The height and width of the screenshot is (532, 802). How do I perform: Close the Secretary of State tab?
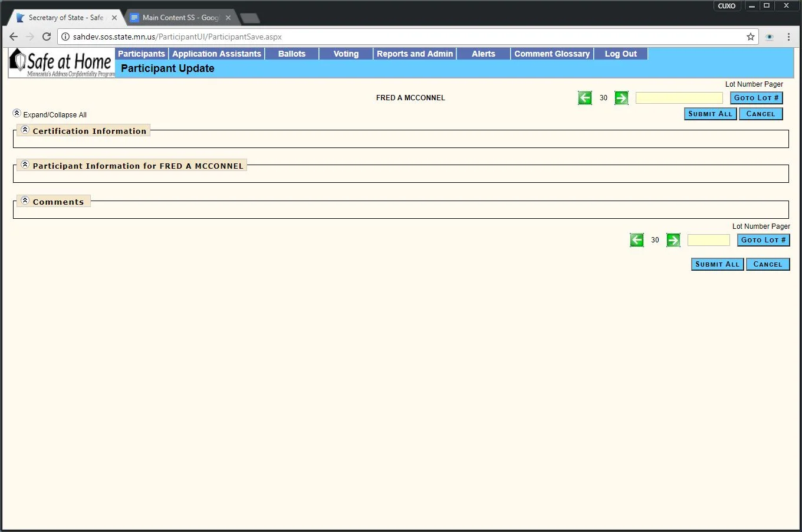pyautogui.click(x=114, y=18)
